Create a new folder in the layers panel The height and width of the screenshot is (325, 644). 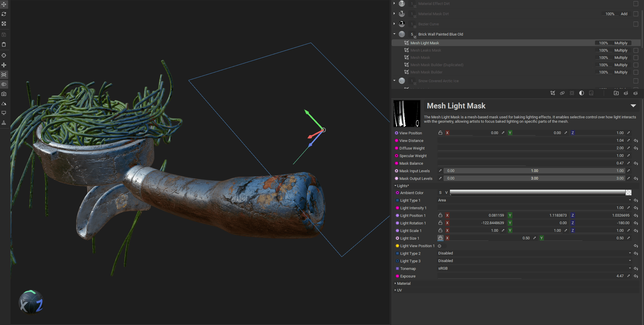coord(616,93)
